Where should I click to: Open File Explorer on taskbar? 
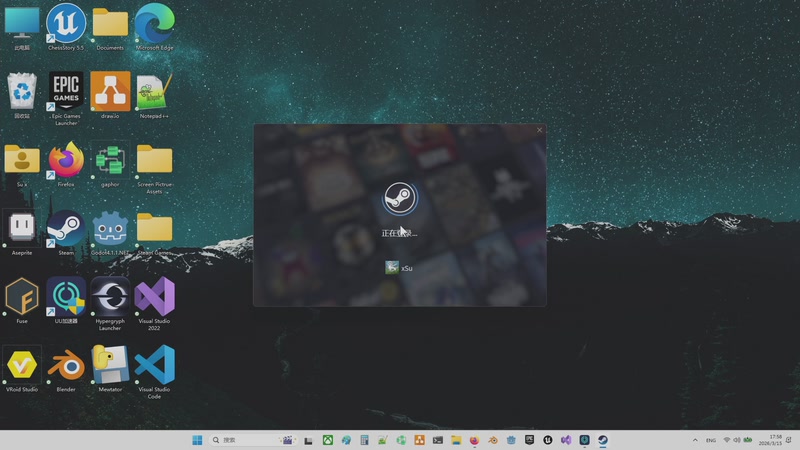click(x=456, y=440)
